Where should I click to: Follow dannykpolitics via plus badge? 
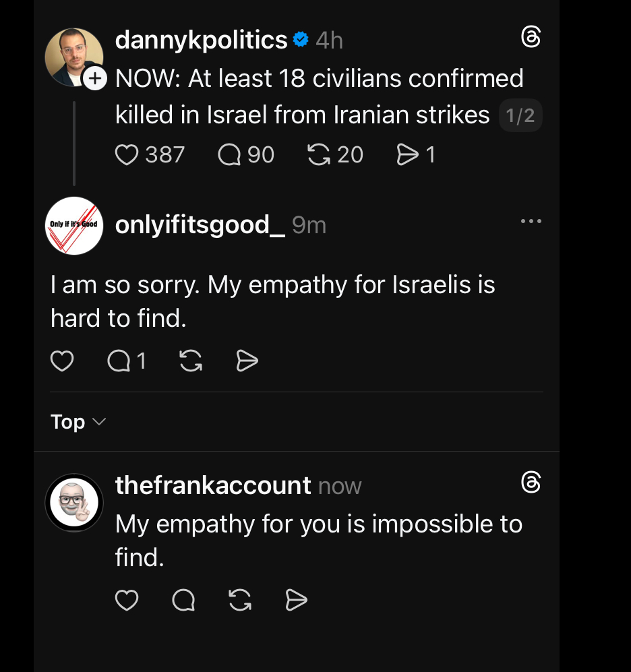tap(95, 79)
